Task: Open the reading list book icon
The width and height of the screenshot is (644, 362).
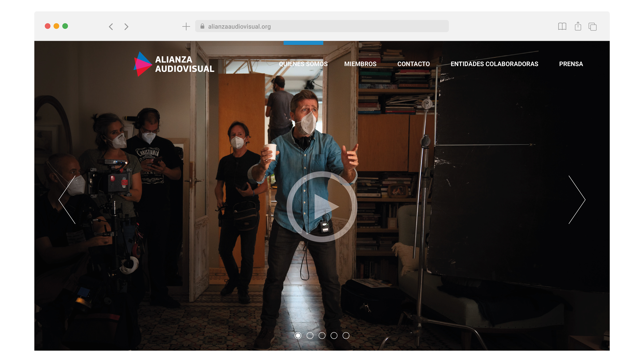Action: point(562,26)
